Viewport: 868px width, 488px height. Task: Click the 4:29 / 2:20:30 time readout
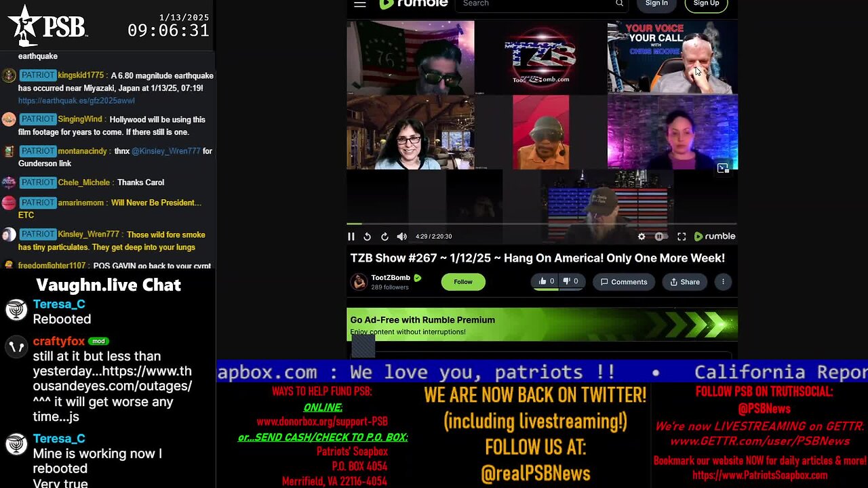pos(433,237)
